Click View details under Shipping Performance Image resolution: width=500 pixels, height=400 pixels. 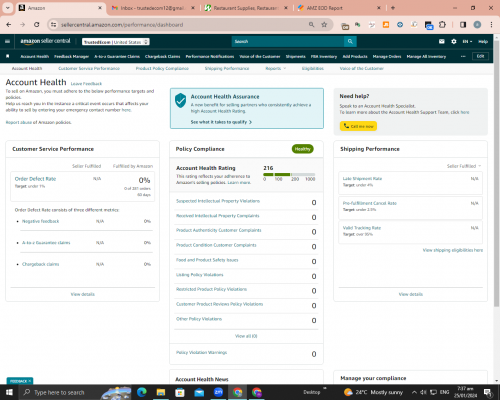pos(411,294)
